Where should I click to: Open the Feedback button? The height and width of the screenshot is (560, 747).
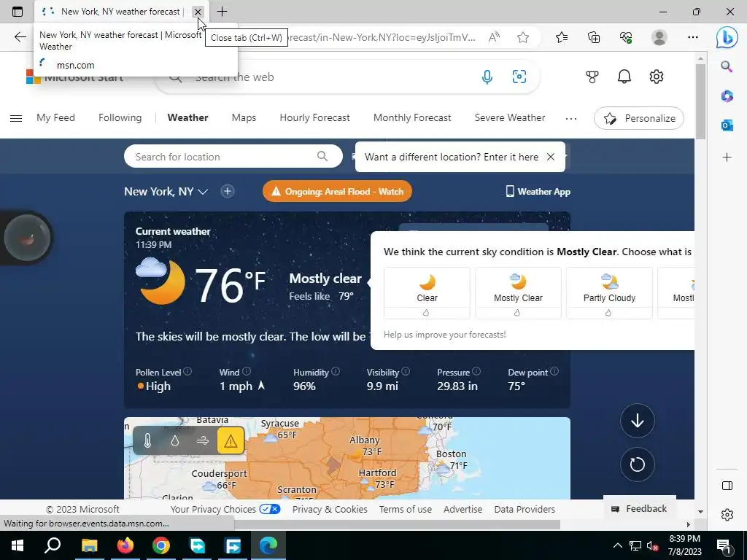(640, 509)
